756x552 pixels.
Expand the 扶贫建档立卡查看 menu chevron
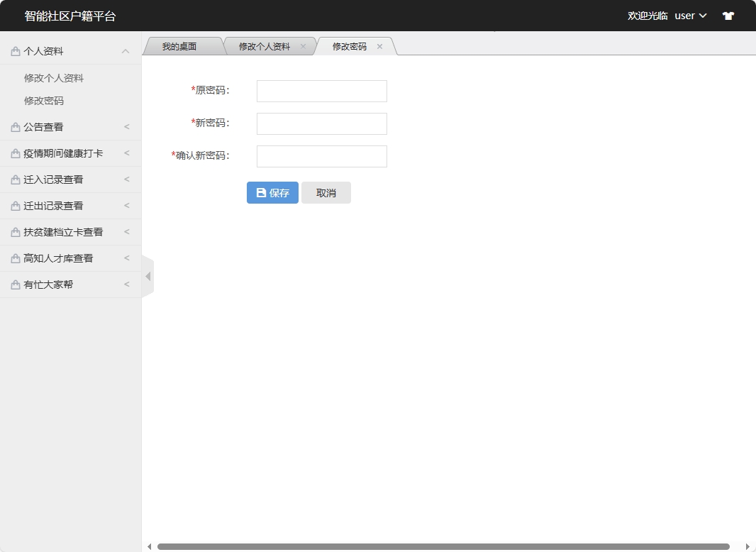point(127,231)
